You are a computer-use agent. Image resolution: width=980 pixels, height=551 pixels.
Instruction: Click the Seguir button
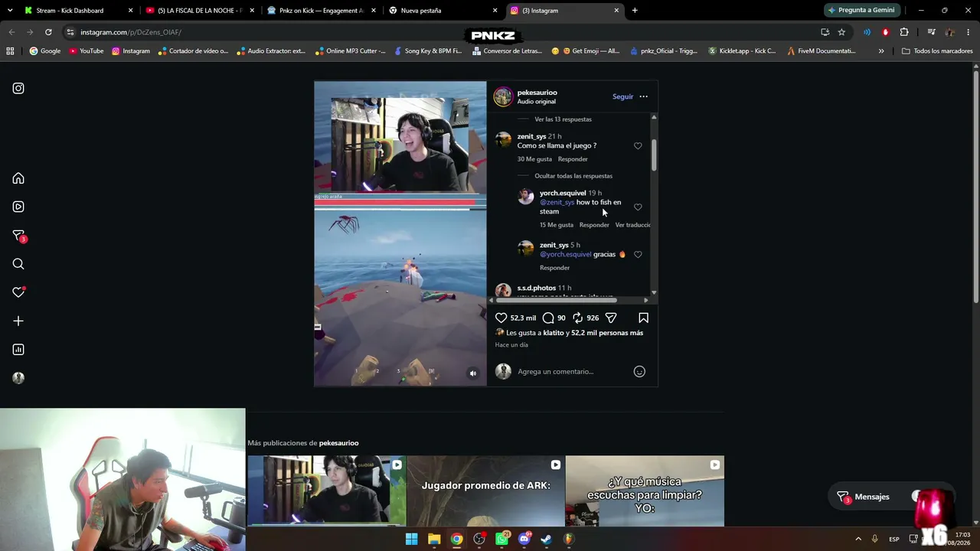coord(622,96)
